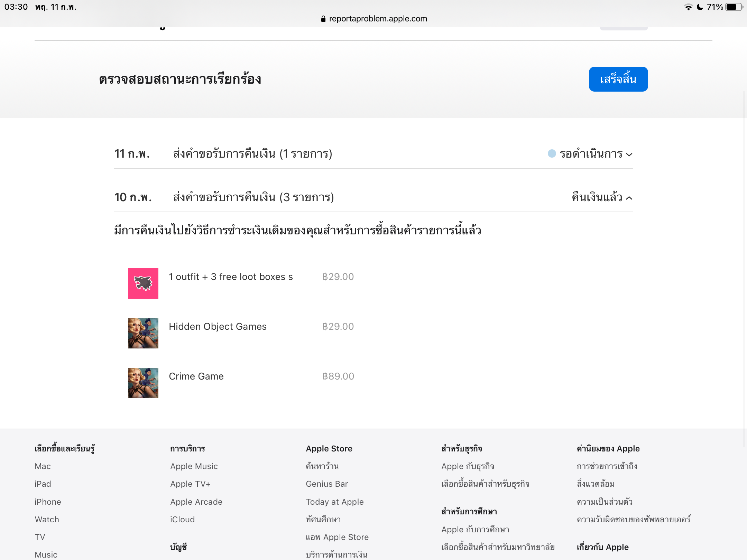Open the Apple Arcade link

196,502
